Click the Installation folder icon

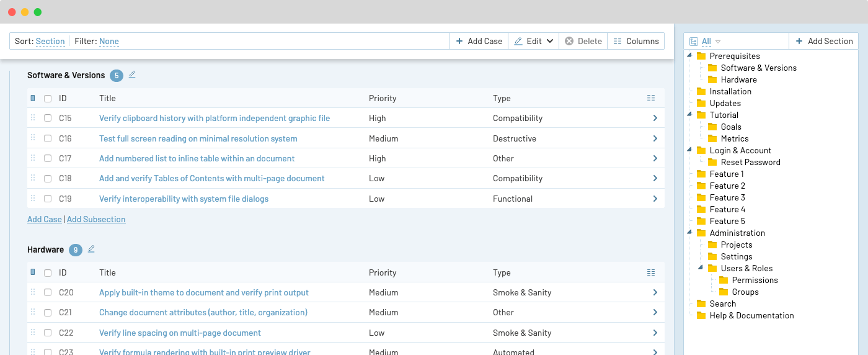click(701, 91)
